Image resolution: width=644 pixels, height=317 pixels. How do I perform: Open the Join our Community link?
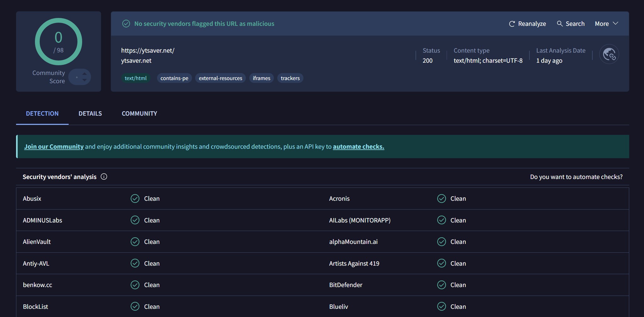(x=54, y=147)
